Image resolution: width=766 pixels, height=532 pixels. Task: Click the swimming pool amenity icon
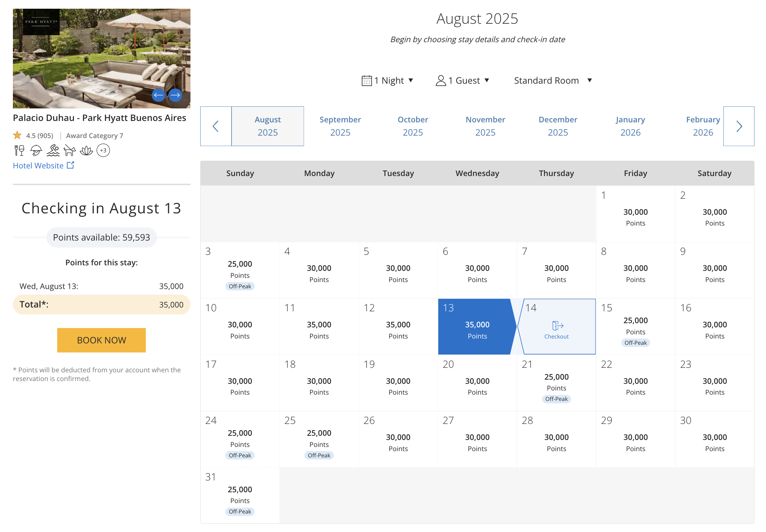point(53,151)
